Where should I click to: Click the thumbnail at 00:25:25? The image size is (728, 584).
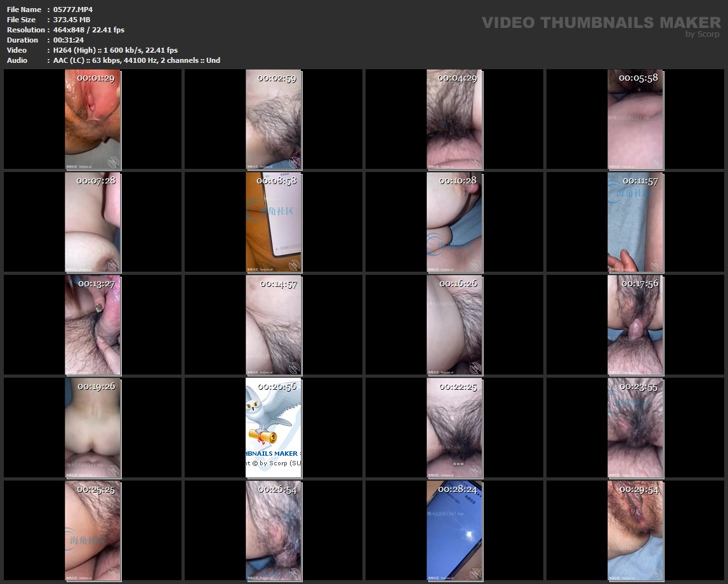(x=93, y=531)
